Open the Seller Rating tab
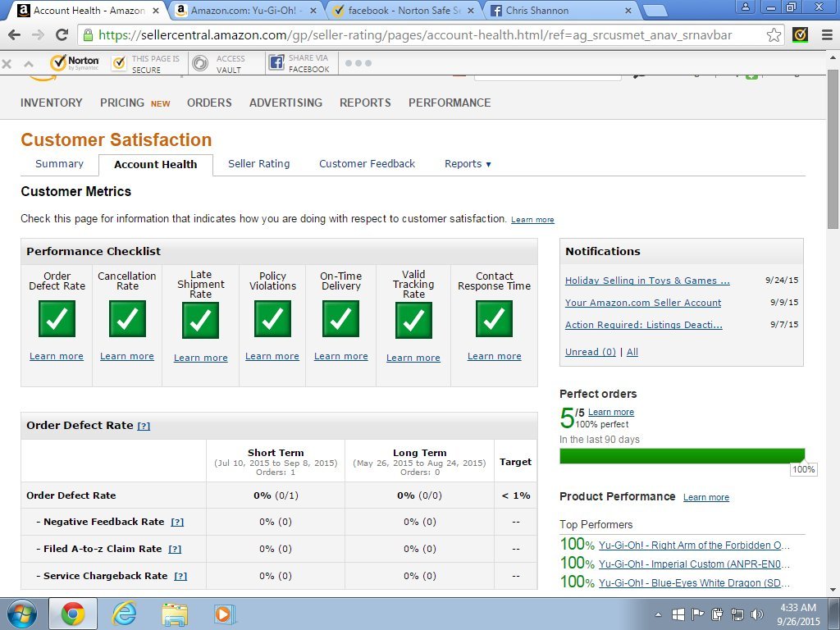840x630 pixels. pyautogui.click(x=258, y=164)
